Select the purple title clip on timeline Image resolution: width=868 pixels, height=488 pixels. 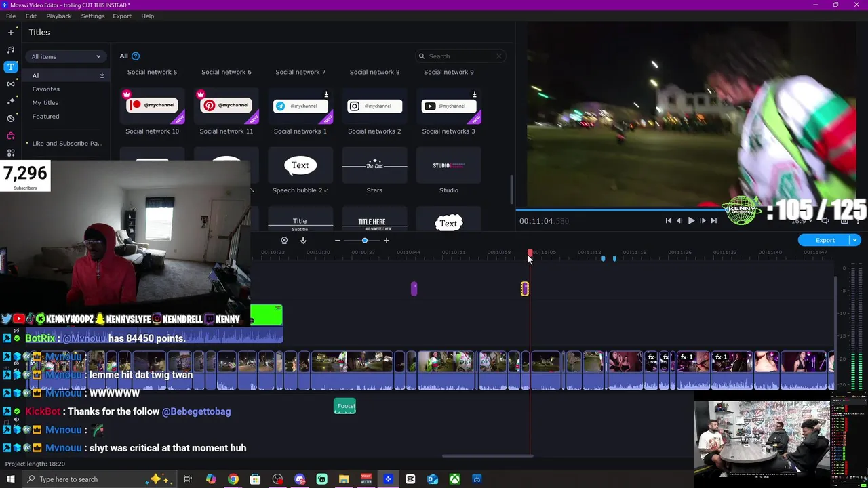[x=414, y=289]
